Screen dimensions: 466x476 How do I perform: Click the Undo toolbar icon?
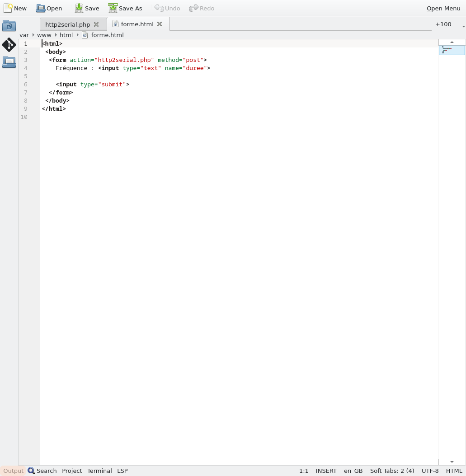tap(159, 8)
